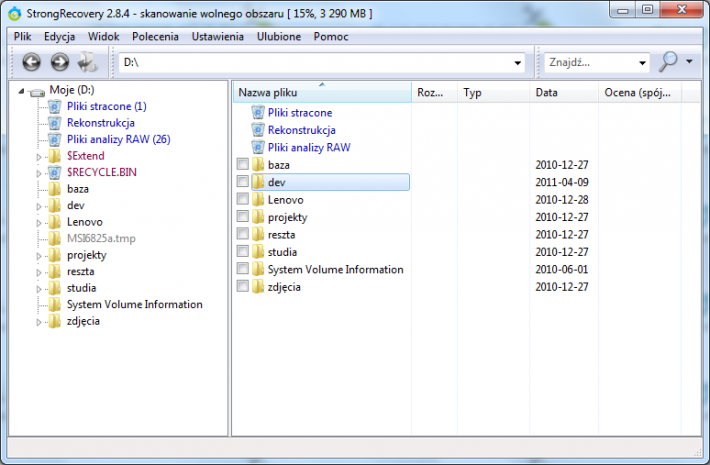Click the baza folder icon in tree

coord(54,189)
